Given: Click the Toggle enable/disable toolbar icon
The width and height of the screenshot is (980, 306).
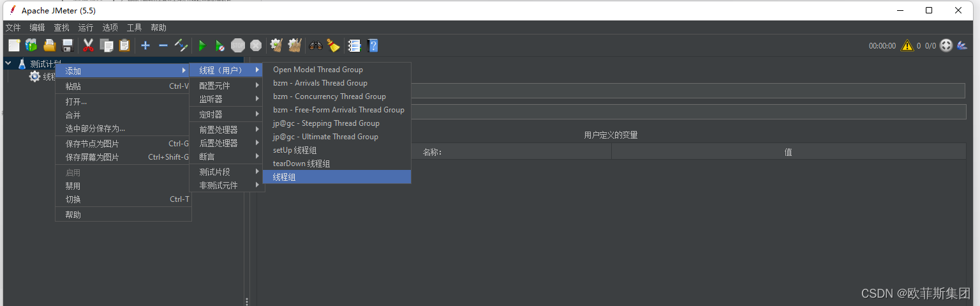Looking at the screenshot, I should click(x=181, y=45).
